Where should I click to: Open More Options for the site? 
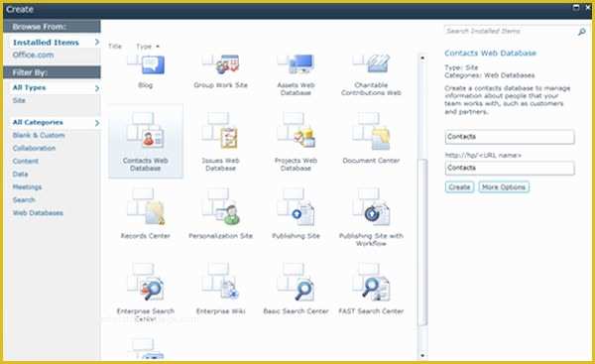point(504,186)
